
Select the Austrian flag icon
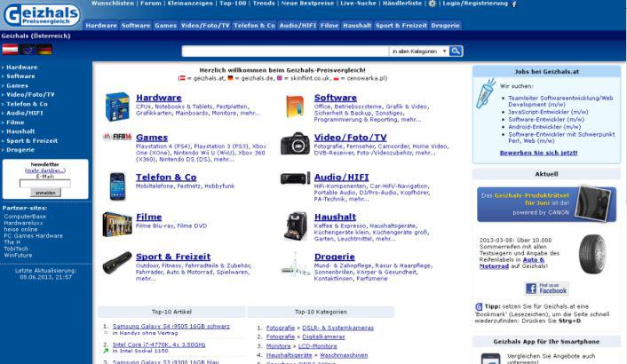pyautogui.click(x=10, y=50)
